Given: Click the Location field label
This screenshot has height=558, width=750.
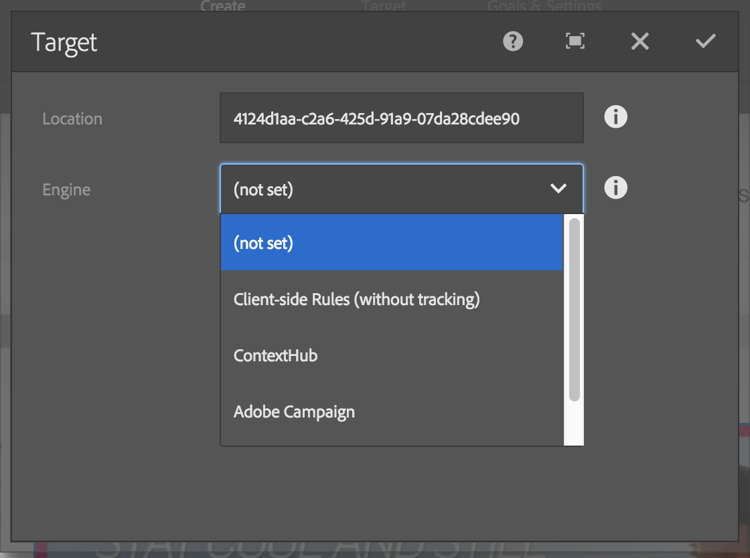Looking at the screenshot, I should pyautogui.click(x=72, y=118).
